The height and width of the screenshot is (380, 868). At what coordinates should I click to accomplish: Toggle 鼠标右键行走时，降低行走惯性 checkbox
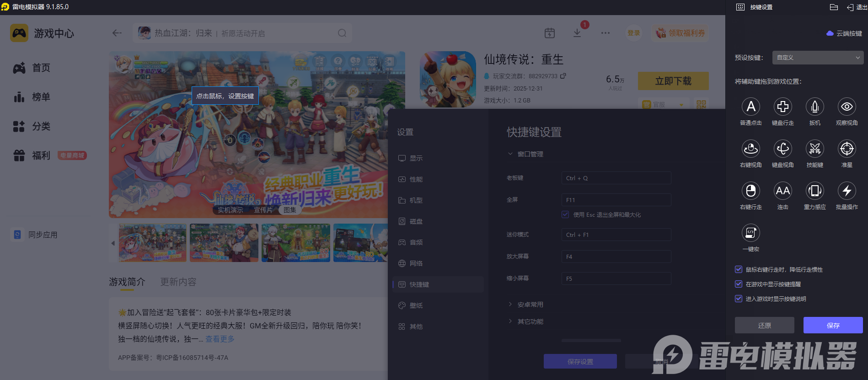click(739, 269)
